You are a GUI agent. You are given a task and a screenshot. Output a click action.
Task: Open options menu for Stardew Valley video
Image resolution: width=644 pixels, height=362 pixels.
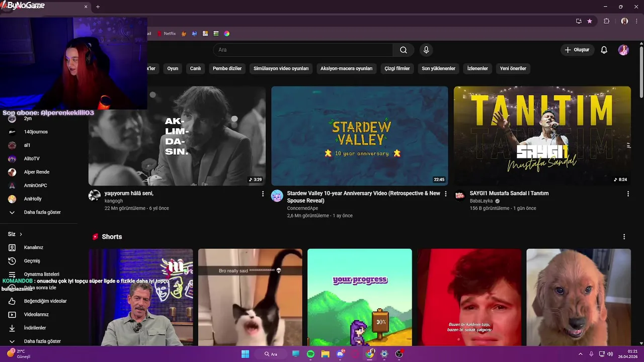(445, 194)
